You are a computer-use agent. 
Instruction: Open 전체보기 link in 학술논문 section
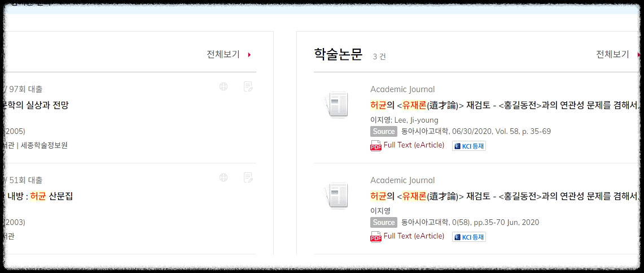click(x=612, y=54)
